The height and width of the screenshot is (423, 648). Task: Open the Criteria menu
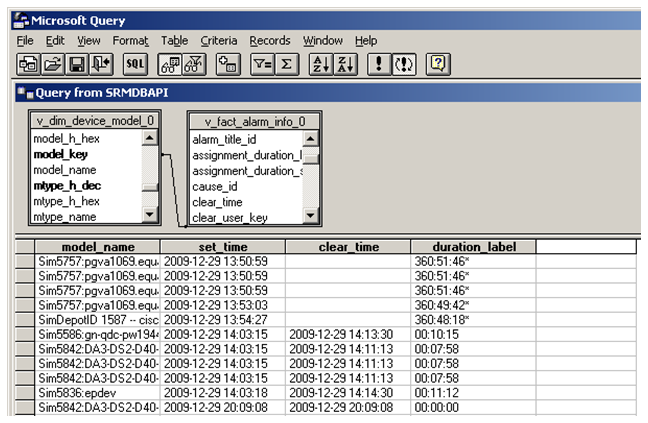(x=219, y=41)
